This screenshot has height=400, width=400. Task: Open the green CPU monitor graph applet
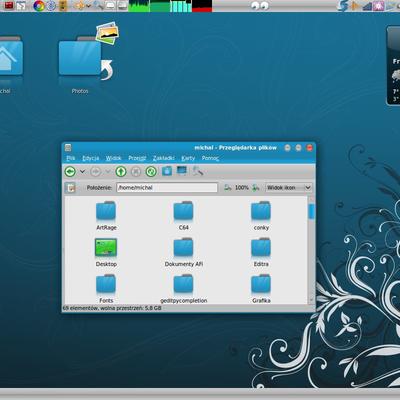(139, 6)
